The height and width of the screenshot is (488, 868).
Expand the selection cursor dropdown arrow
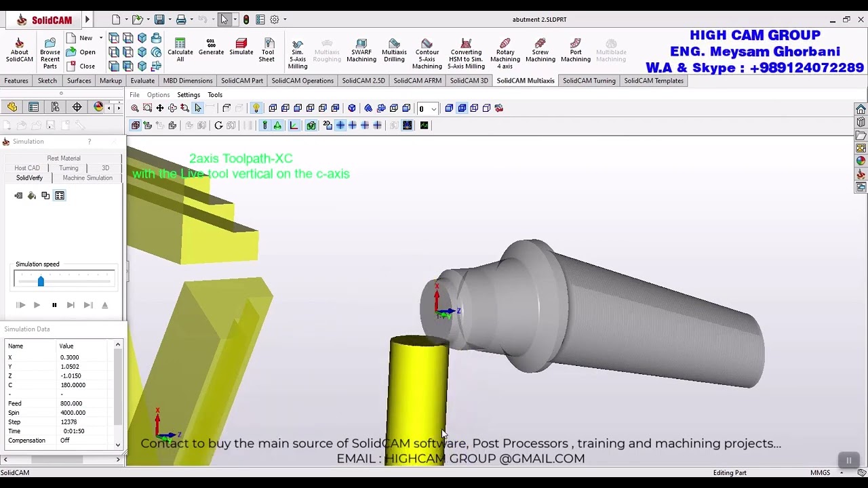[x=235, y=20]
